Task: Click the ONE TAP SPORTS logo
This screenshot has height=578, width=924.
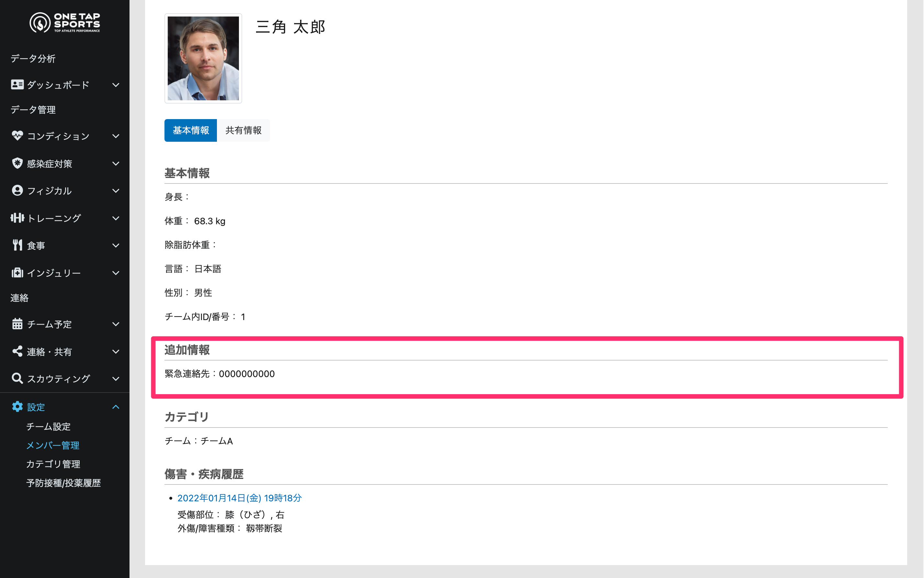Action: click(65, 23)
